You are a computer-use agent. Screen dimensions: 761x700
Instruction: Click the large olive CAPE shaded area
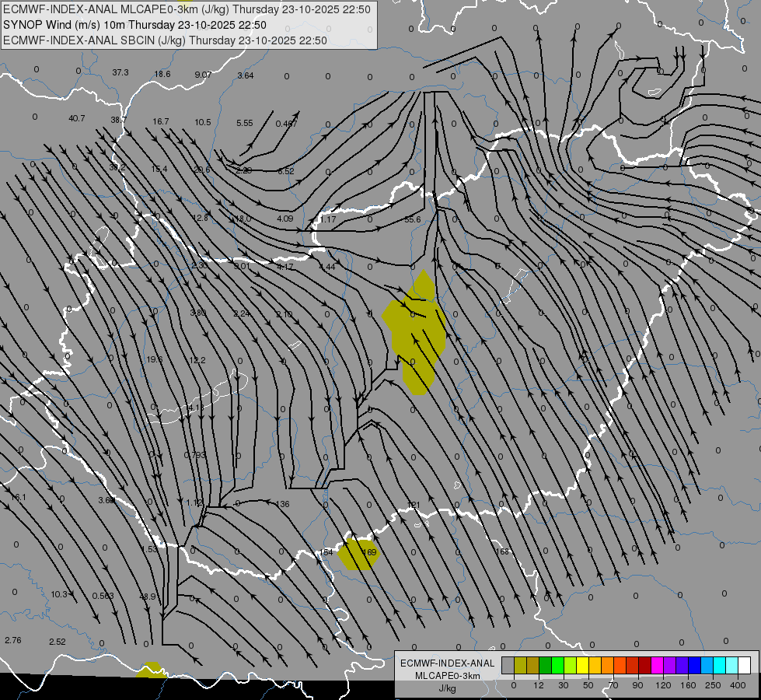pyautogui.click(x=415, y=335)
